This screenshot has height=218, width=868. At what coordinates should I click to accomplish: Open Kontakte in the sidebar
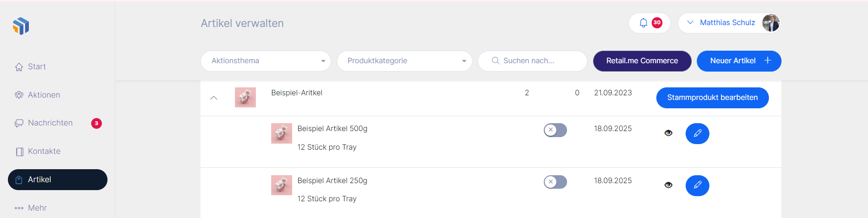(44, 151)
